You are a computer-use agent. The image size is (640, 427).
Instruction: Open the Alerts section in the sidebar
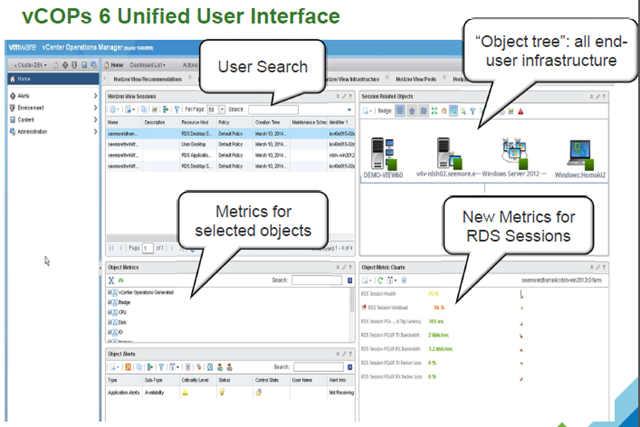tap(23, 96)
